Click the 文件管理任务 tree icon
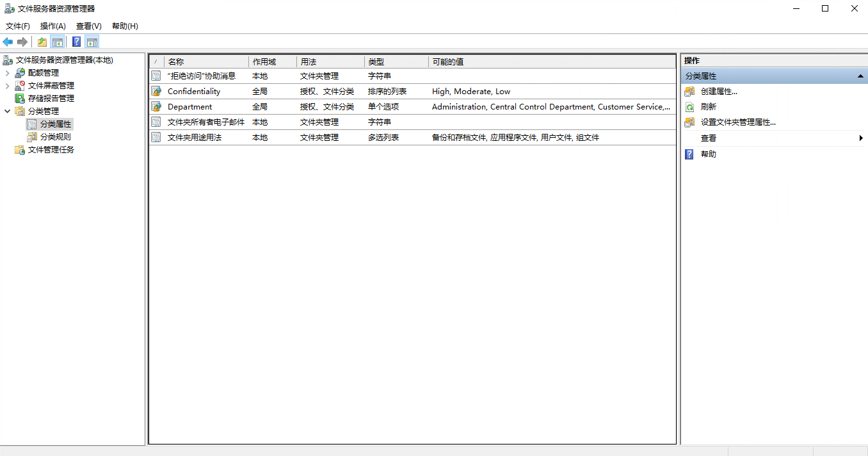This screenshot has height=456, width=868. tap(20, 150)
